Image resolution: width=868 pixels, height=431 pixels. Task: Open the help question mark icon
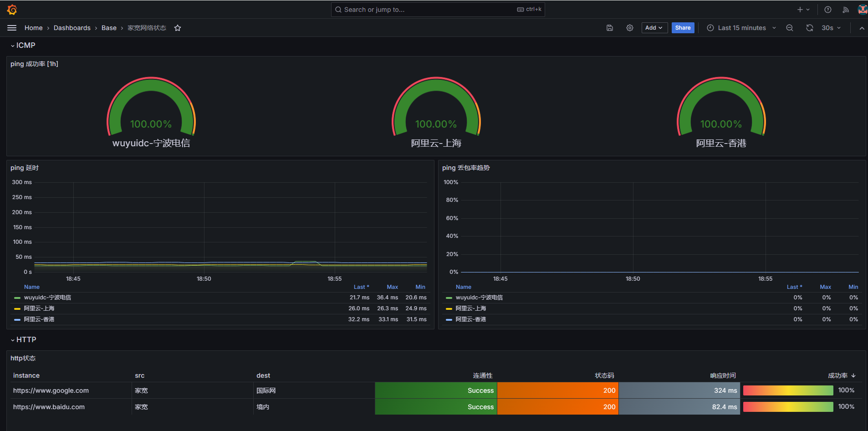[x=828, y=10]
